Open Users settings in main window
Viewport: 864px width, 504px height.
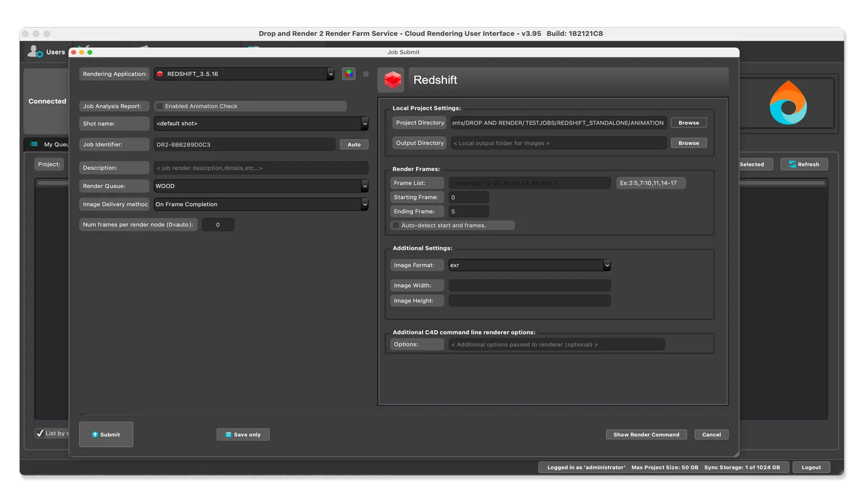[x=46, y=52]
